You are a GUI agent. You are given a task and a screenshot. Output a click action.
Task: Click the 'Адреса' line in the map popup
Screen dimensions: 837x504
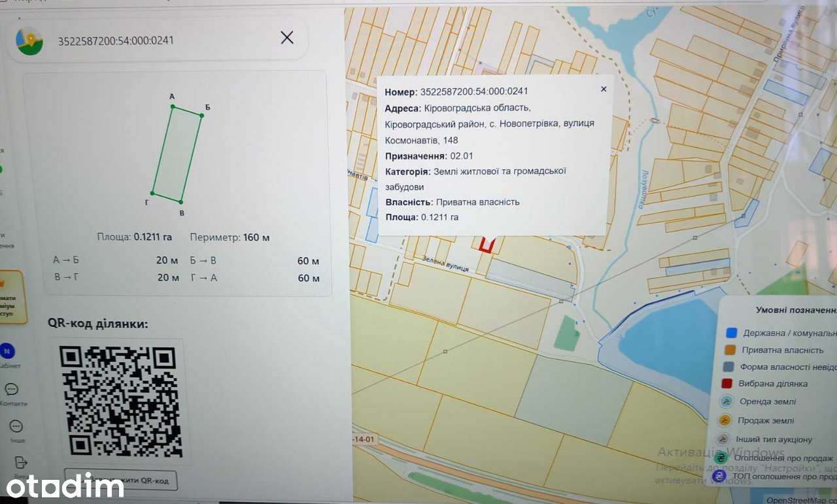point(490,124)
